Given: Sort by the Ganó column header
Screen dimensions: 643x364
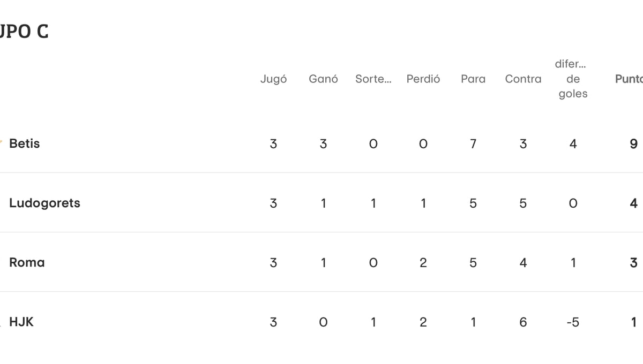Looking at the screenshot, I should [323, 79].
